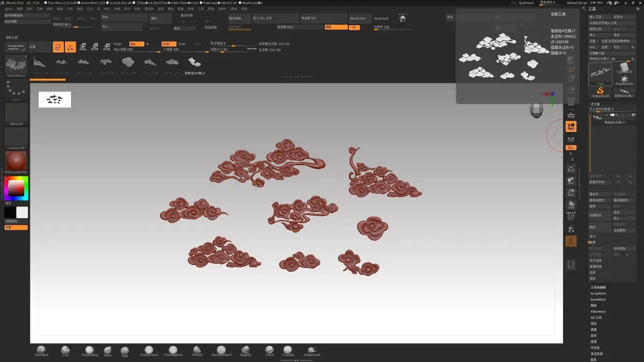Select the Move transform icon beside Draw
The width and height of the screenshot is (644, 362).
(x=83, y=47)
